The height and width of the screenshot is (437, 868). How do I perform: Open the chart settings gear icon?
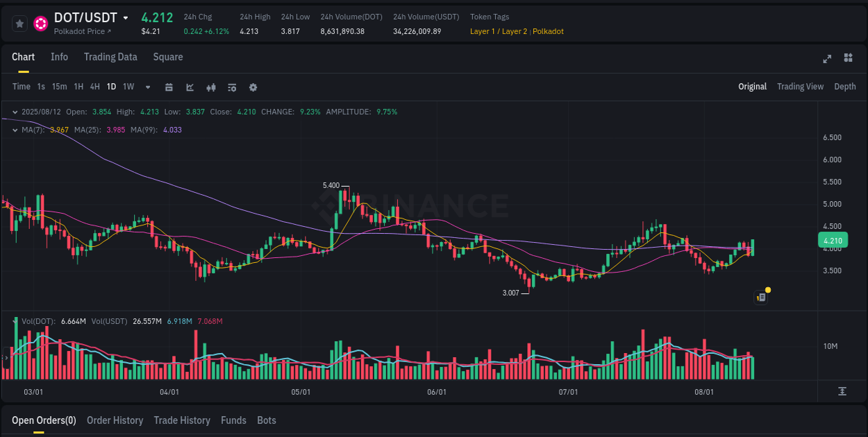tap(253, 87)
